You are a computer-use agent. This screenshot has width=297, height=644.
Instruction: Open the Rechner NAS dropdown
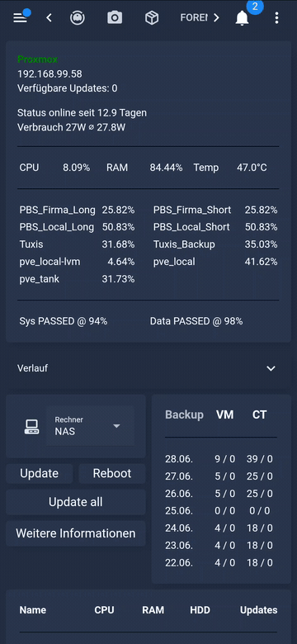coord(90,426)
